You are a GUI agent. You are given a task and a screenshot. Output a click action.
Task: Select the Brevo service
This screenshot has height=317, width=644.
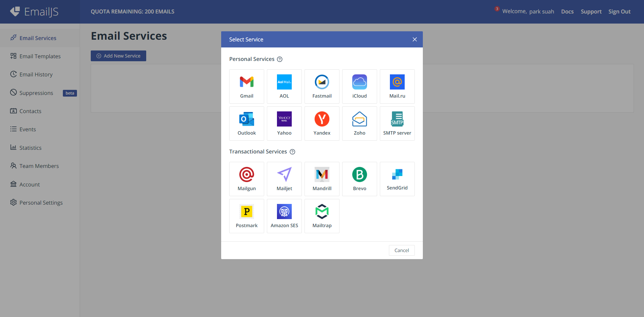click(360, 179)
